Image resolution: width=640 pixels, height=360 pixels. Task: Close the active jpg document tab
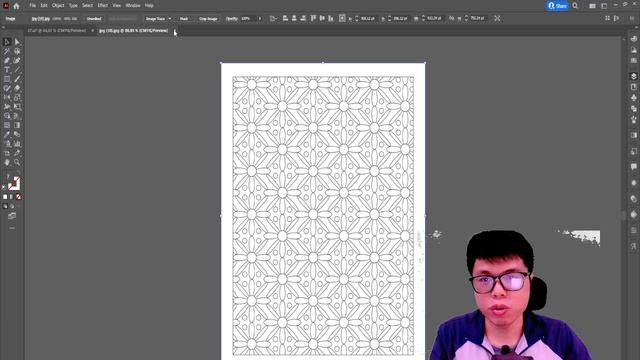[x=175, y=31]
